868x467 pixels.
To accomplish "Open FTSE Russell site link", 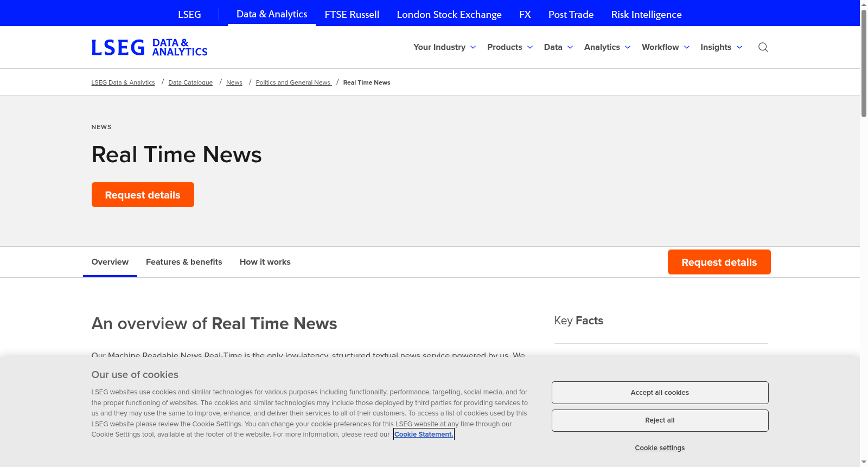I will click(352, 15).
